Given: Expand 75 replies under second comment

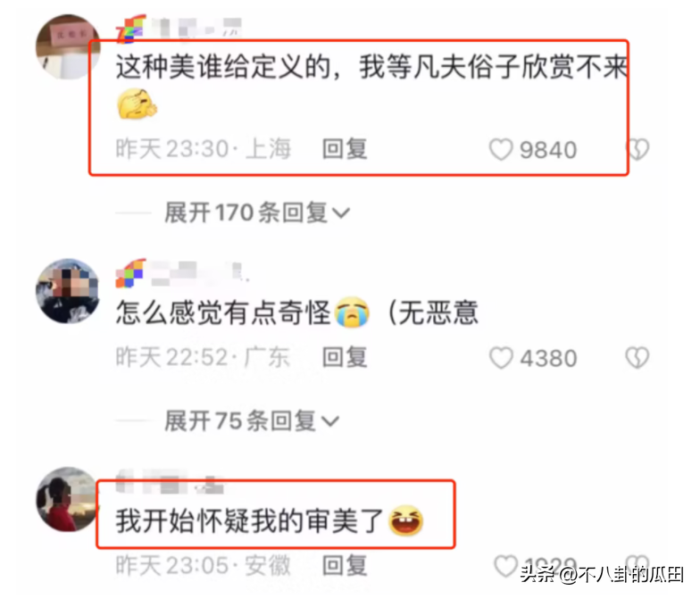Looking at the screenshot, I should pyautogui.click(x=252, y=421).
